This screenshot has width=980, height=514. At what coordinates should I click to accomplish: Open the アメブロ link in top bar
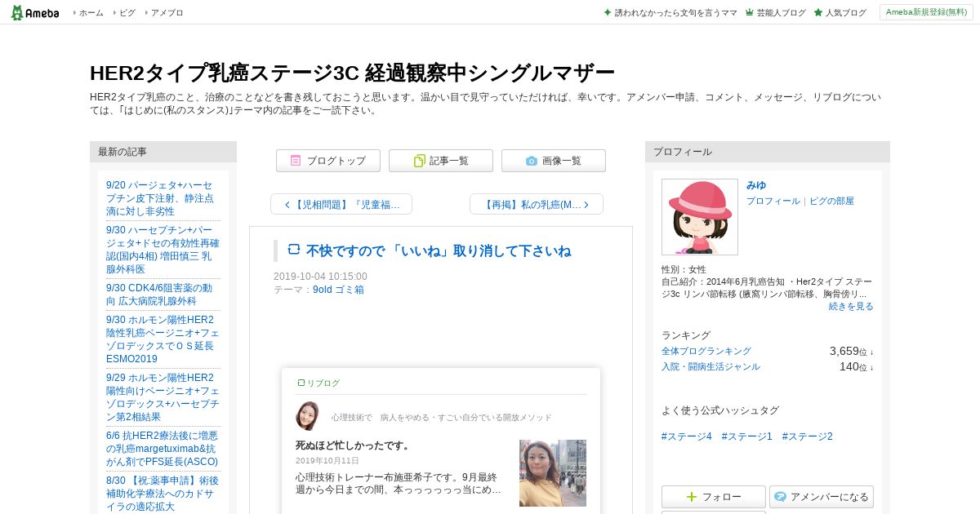[167, 12]
